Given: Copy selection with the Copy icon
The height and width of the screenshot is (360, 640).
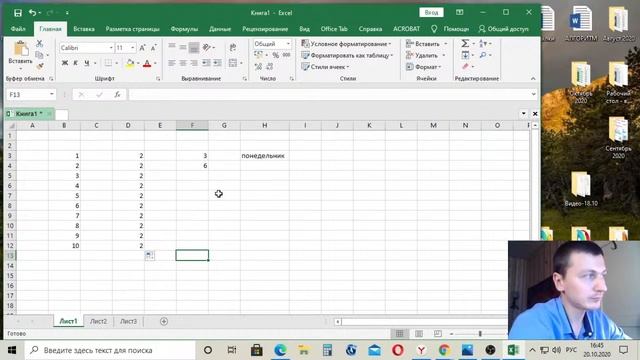Looking at the screenshot, I should [39, 55].
